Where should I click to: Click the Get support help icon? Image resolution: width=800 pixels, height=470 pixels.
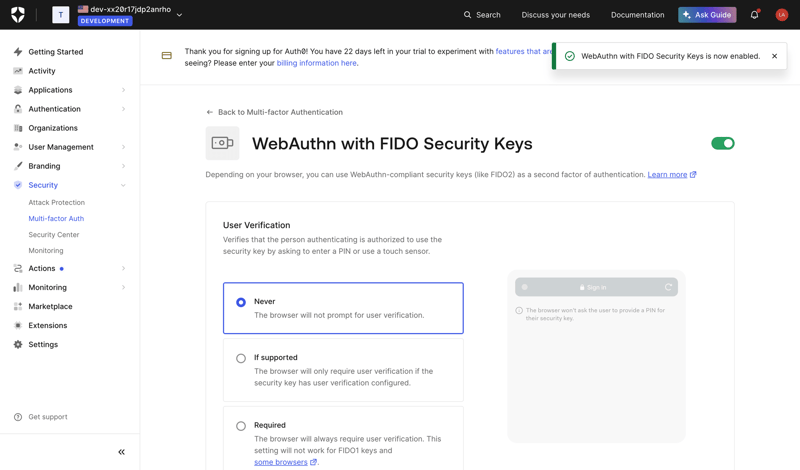(18, 417)
